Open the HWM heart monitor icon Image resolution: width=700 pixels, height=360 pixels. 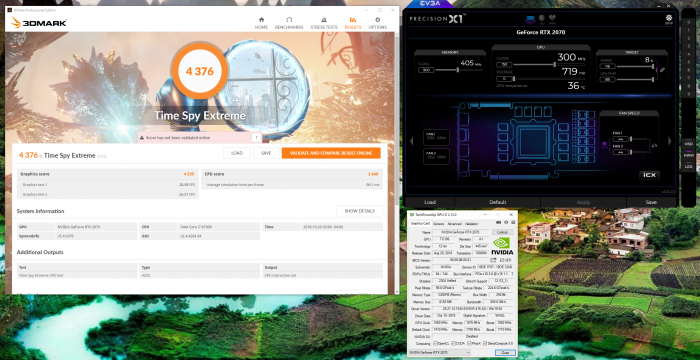553,19
